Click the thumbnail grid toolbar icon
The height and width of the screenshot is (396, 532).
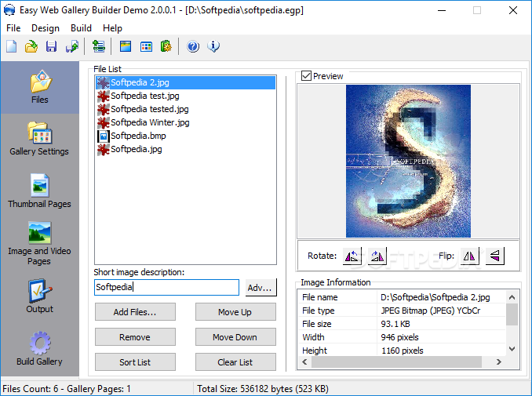146,46
